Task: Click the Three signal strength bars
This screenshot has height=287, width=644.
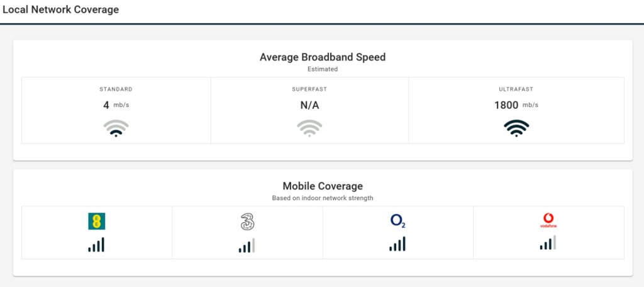Action: [247, 245]
